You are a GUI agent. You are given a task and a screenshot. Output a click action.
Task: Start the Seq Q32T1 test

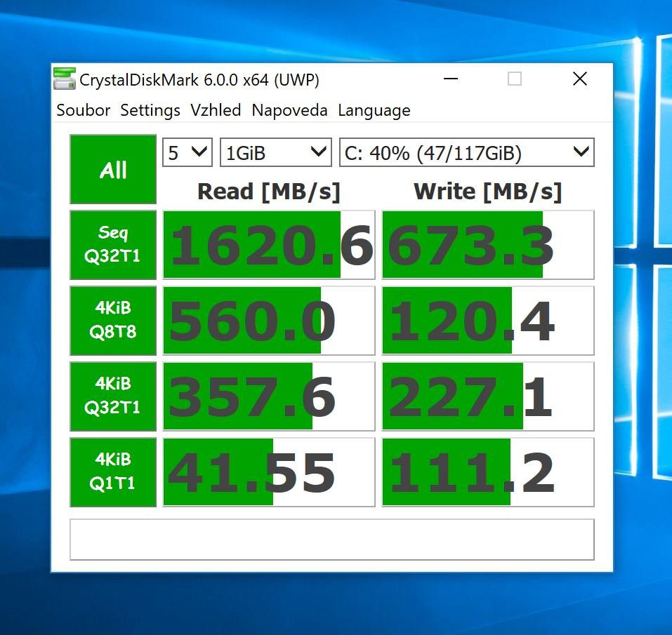tap(113, 245)
